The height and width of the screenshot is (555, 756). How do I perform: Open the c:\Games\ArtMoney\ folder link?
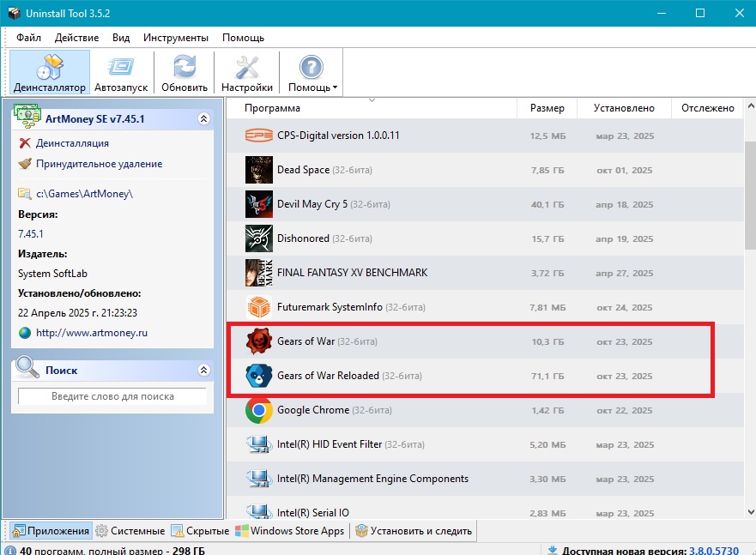(x=84, y=194)
